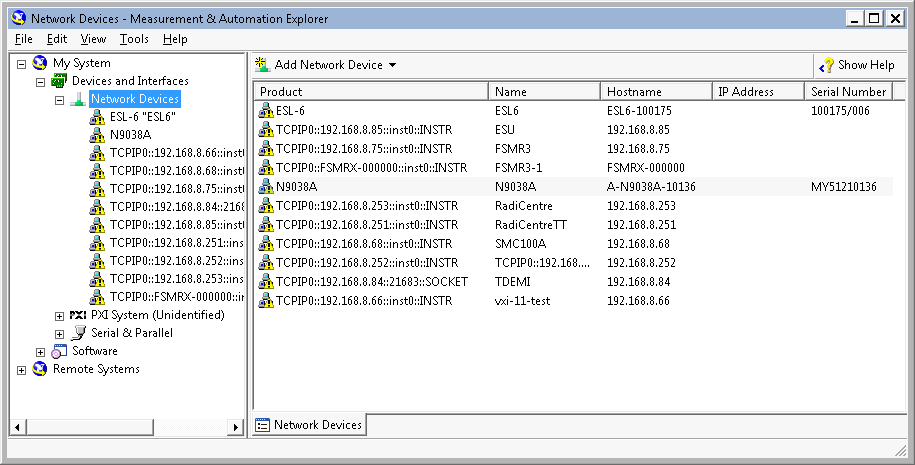The image size is (915, 465).
Task: Click the Software icon in tree
Action: [59, 351]
